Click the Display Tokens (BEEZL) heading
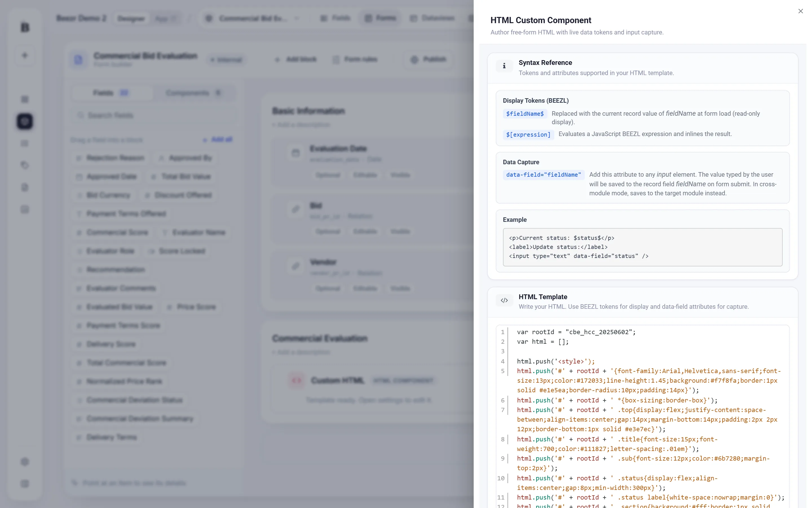 535,100
